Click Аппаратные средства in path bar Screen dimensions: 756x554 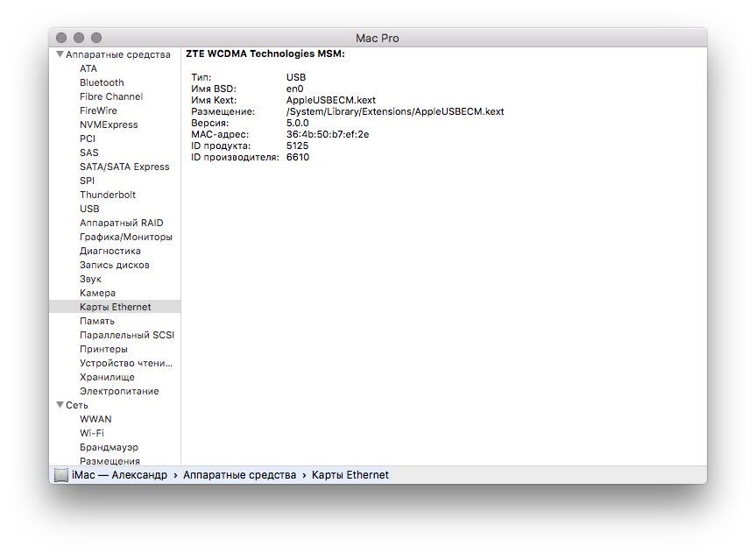coord(240,475)
